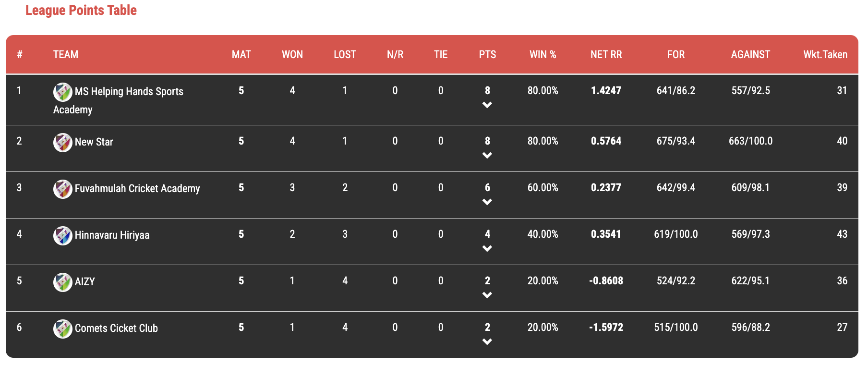
Task: Expand Comets Cicket Club points chevron
Action: (487, 342)
